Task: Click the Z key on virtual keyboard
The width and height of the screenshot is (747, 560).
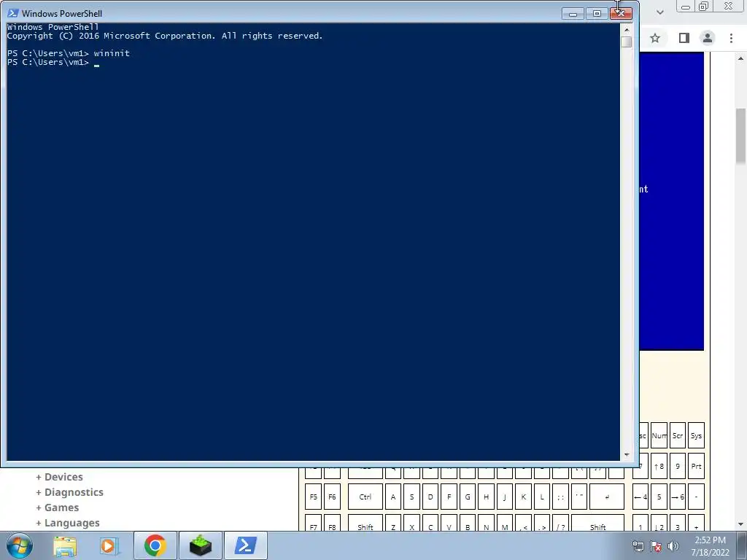Action: (393, 524)
